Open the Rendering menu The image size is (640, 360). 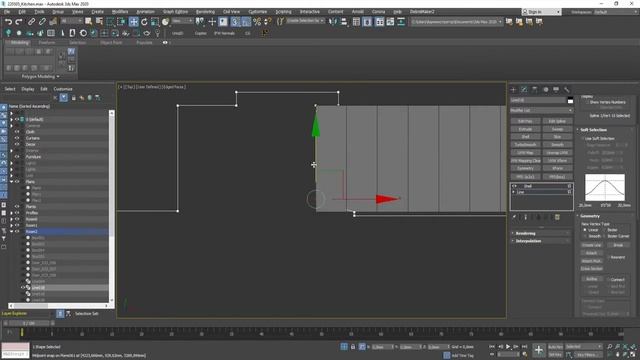coord(205,12)
